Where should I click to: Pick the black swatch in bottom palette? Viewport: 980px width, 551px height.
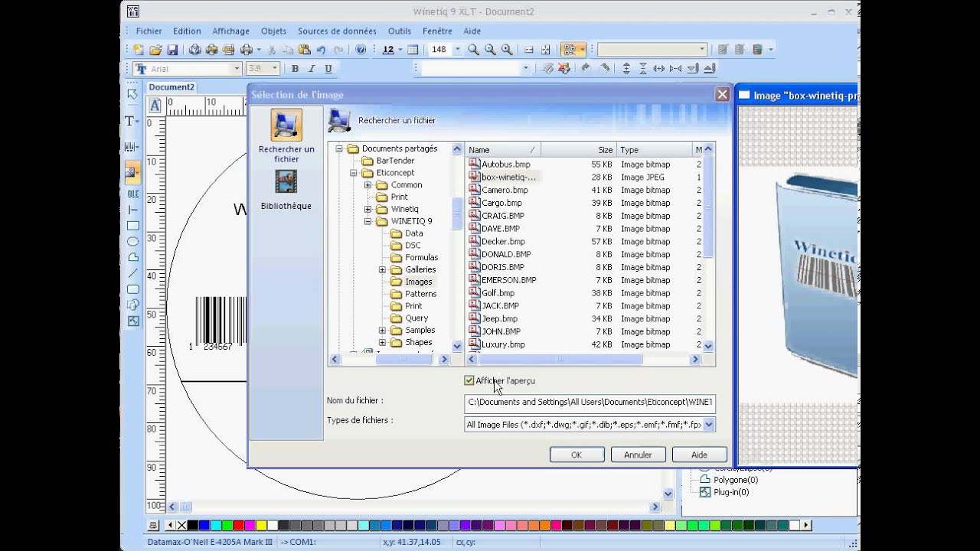pyautogui.click(x=192, y=525)
